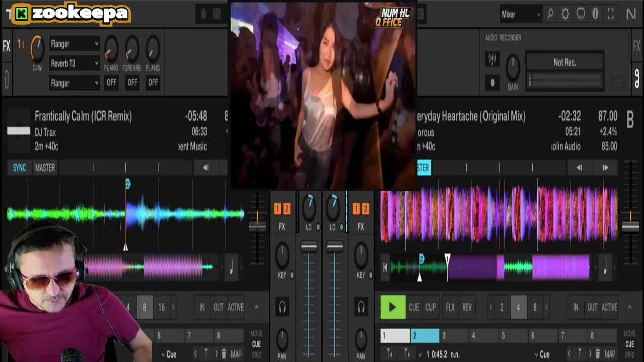Set cue marker icon in Deck A

[206, 354]
